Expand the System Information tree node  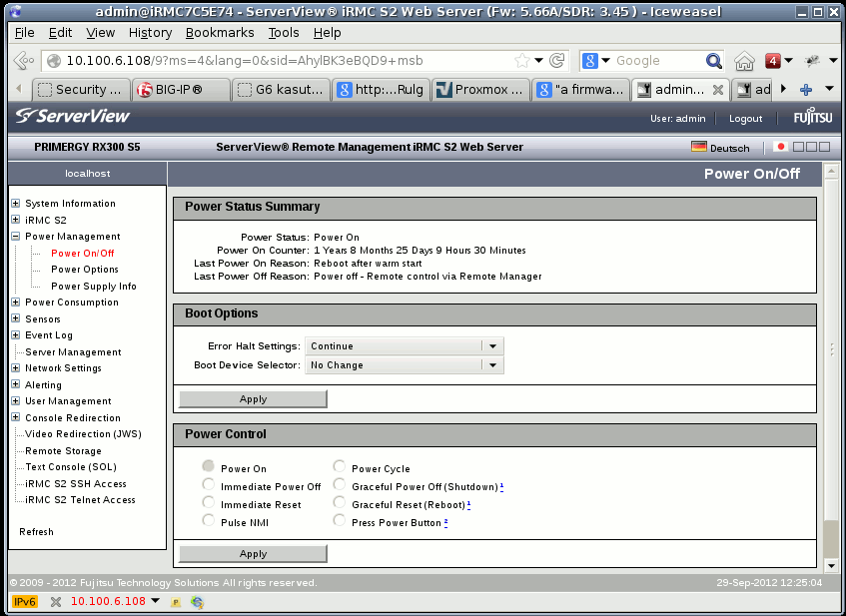click(16, 204)
